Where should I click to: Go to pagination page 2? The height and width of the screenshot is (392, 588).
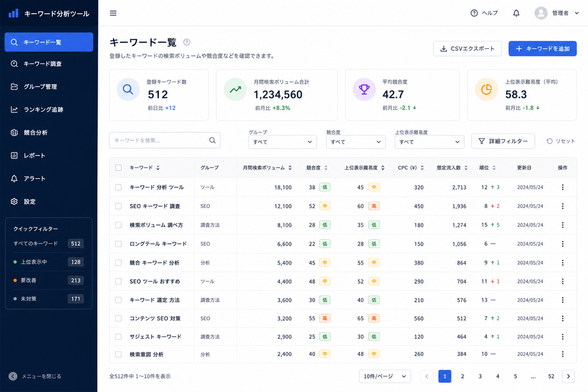462,376
